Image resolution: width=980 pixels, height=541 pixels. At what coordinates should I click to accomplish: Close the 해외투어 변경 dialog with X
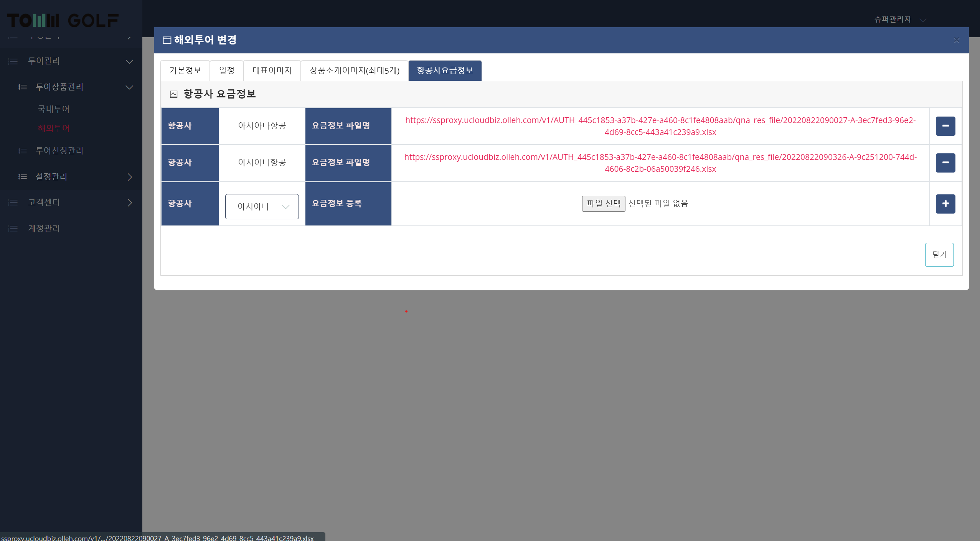point(956,40)
